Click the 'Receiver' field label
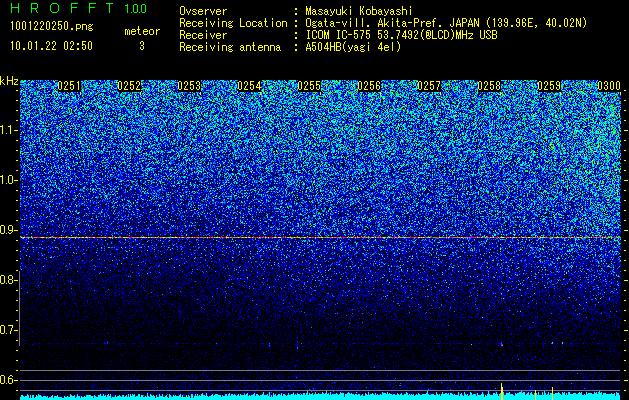Image resolution: width=629 pixels, height=400 pixels. click(x=203, y=35)
